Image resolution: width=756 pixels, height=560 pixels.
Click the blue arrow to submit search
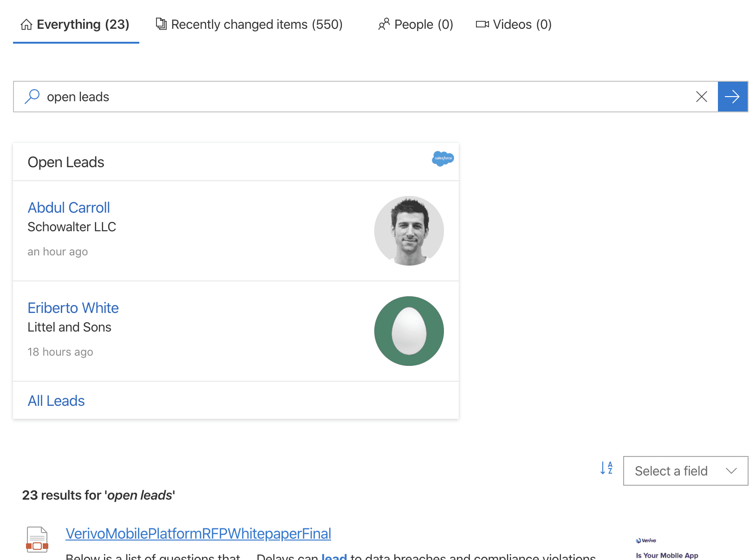point(733,97)
